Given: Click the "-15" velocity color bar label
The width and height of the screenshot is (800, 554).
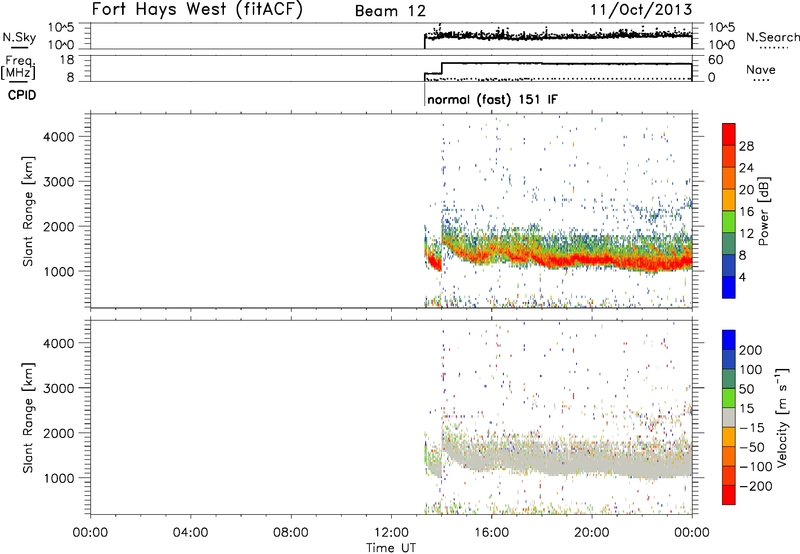Looking at the screenshot, I should 752,428.
